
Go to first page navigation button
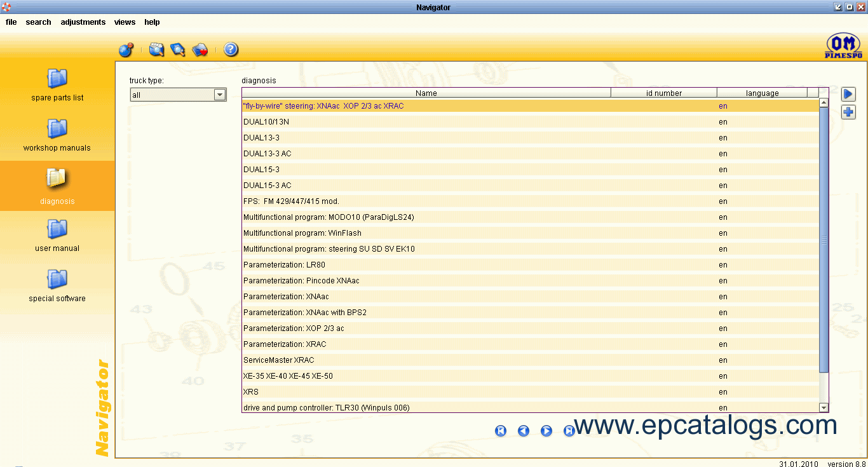point(501,431)
